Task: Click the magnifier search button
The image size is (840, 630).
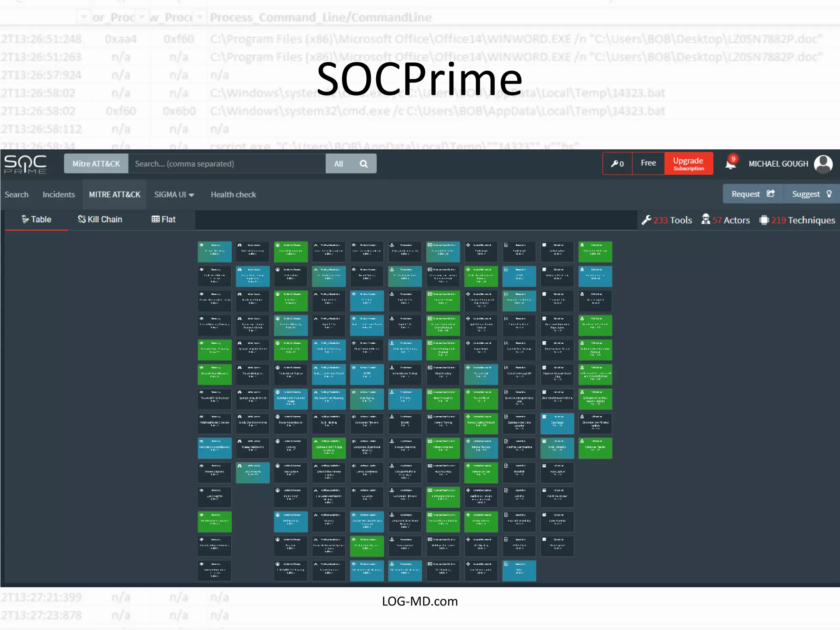Action: (x=363, y=164)
